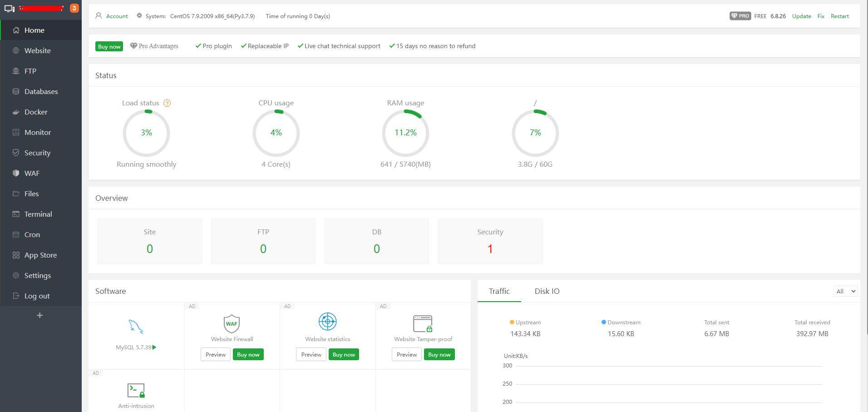This screenshot has height=412, width=868.
Task: Expand MySQL 5.7.39 version details
Action: pyautogui.click(x=154, y=347)
